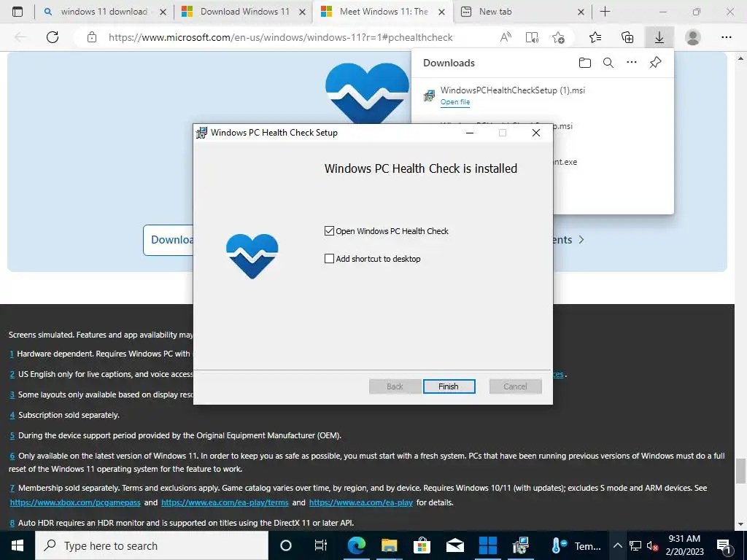Open the installer setup taskbar icon
Image resolution: width=747 pixels, height=560 pixels.
point(521,545)
